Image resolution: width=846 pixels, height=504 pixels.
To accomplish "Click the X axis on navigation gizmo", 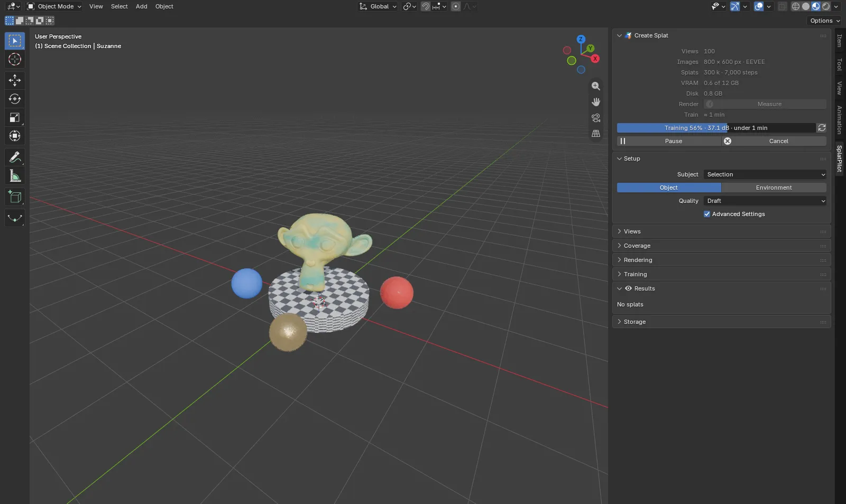I will [x=595, y=59].
